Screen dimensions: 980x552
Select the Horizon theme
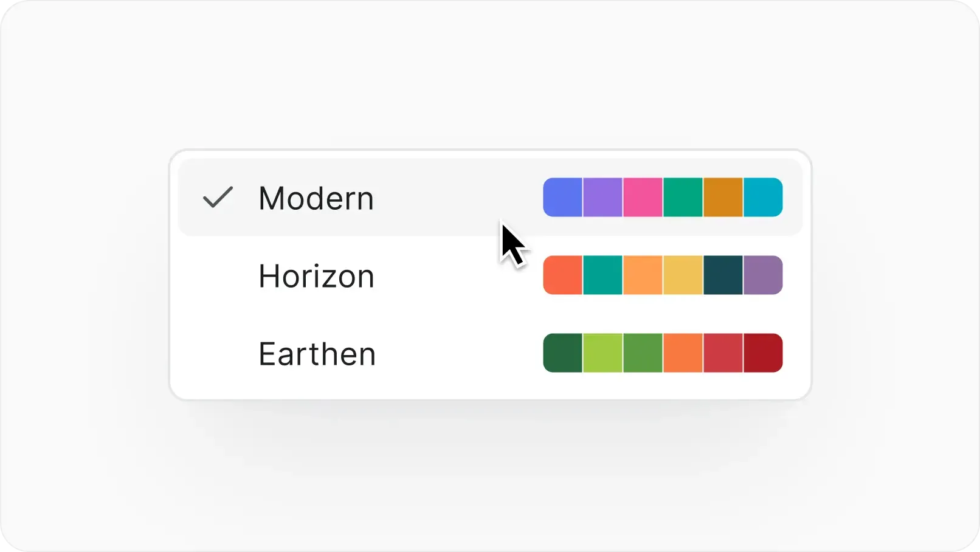pos(316,275)
